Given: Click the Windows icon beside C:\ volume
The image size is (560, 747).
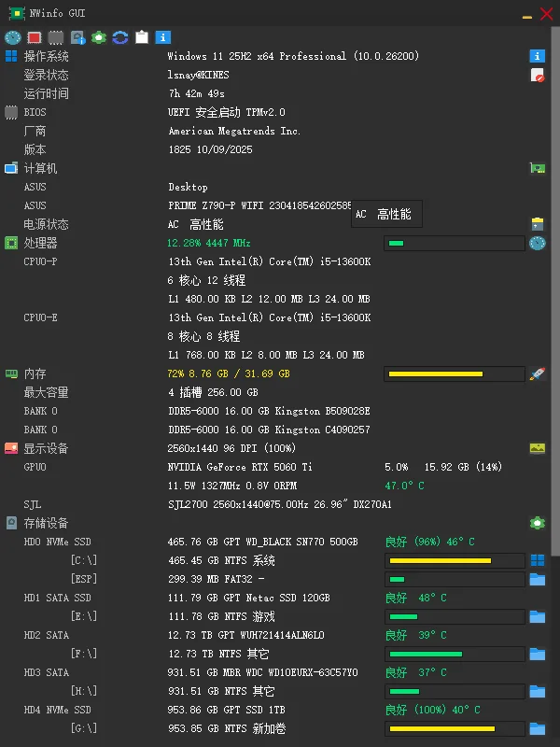Looking at the screenshot, I should (x=538, y=560).
